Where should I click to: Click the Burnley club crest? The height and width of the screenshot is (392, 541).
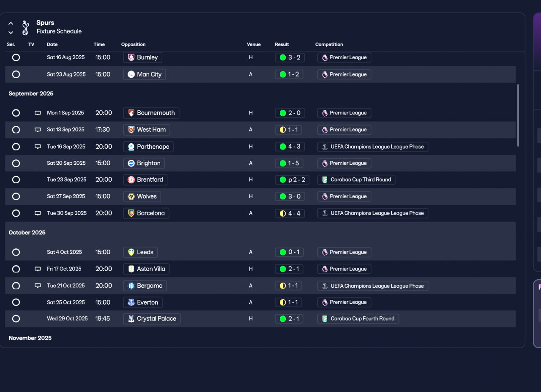point(131,57)
